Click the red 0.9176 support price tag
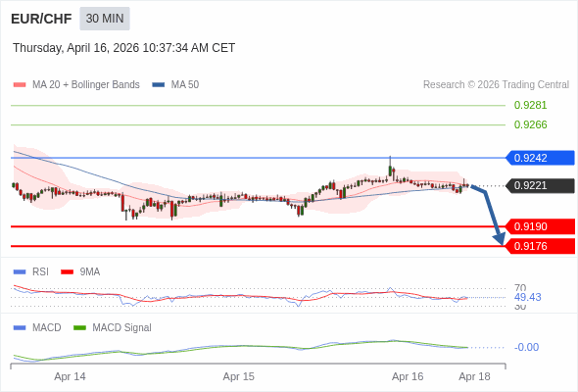This screenshot has height=392, width=578. [540, 246]
